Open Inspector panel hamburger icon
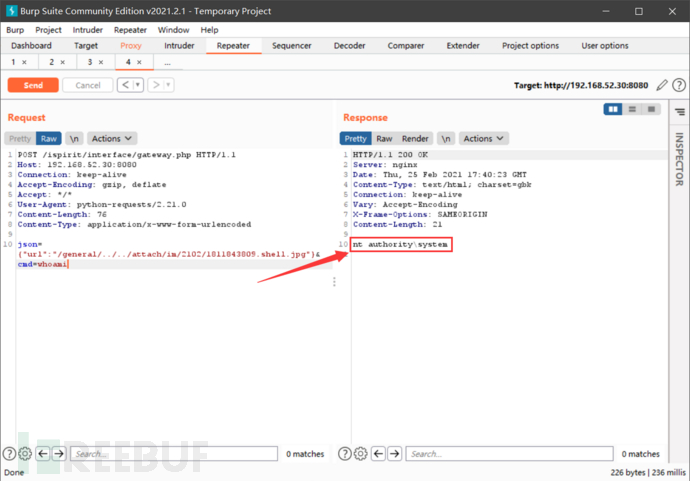Image resolution: width=690 pixels, height=481 pixels. coord(680,112)
